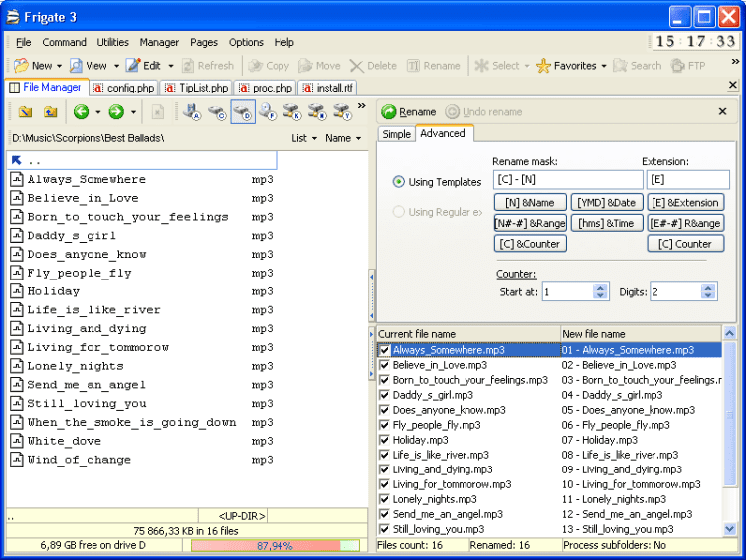Switch to drive A floppy icon
Image resolution: width=746 pixels, height=560 pixels.
click(192, 112)
